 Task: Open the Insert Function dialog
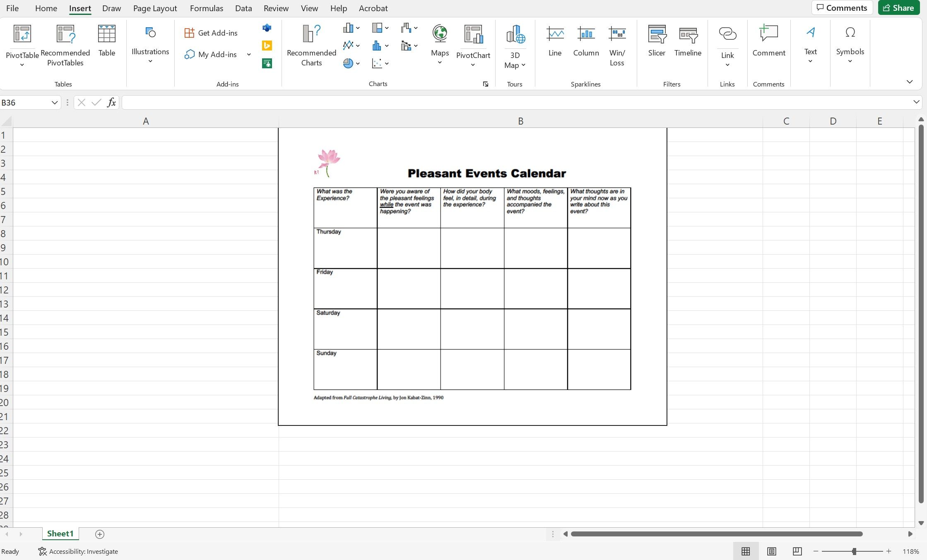[x=111, y=102]
